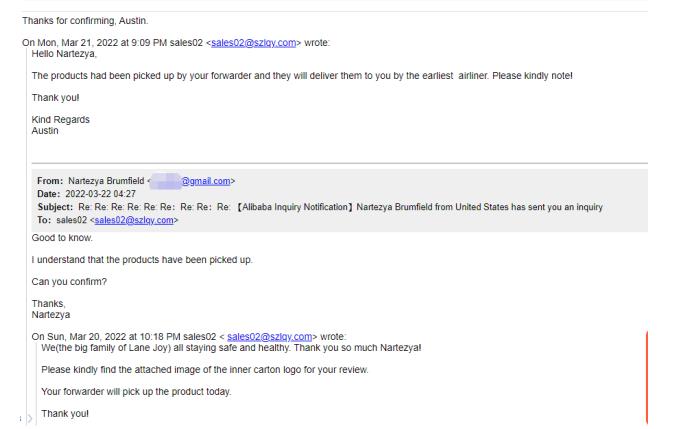Screen dimensions: 694x429
Task: Click the small vertical dots at bottom-left corner
Action: [20, 418]
